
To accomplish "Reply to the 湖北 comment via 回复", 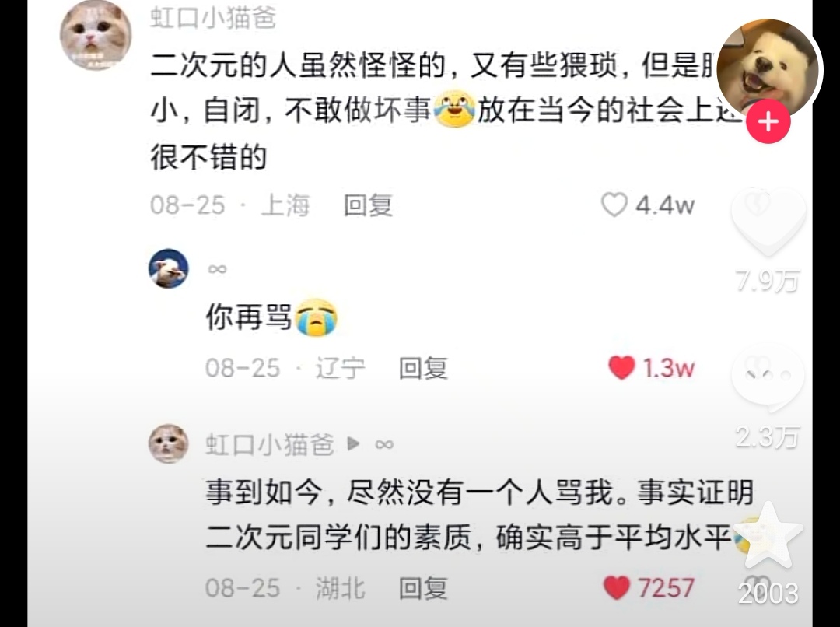I will pos(423,588).
